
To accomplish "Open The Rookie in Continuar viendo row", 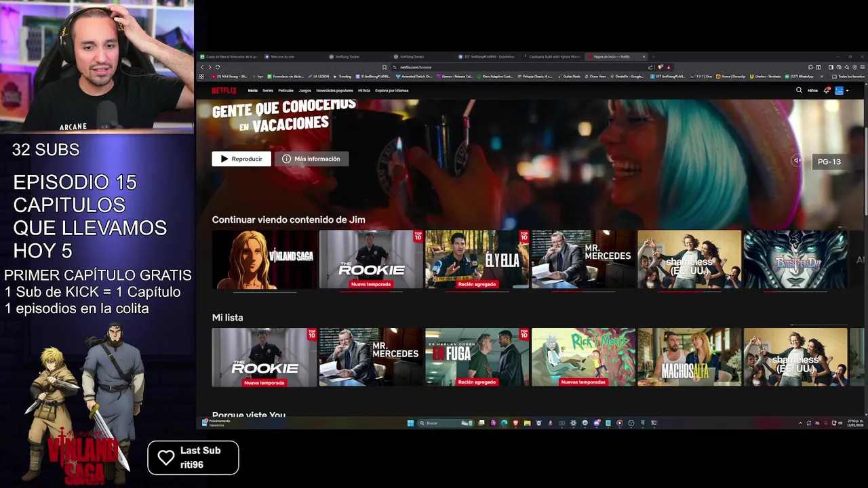I will (371, 260).
